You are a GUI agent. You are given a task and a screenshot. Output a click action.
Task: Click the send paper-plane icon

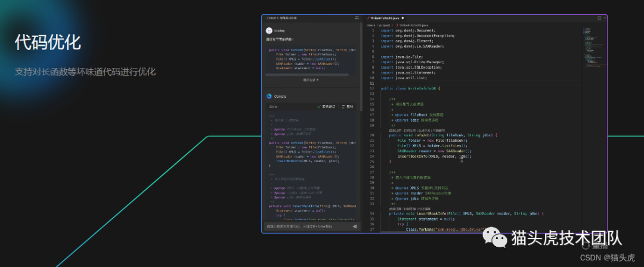coord(355,226)
